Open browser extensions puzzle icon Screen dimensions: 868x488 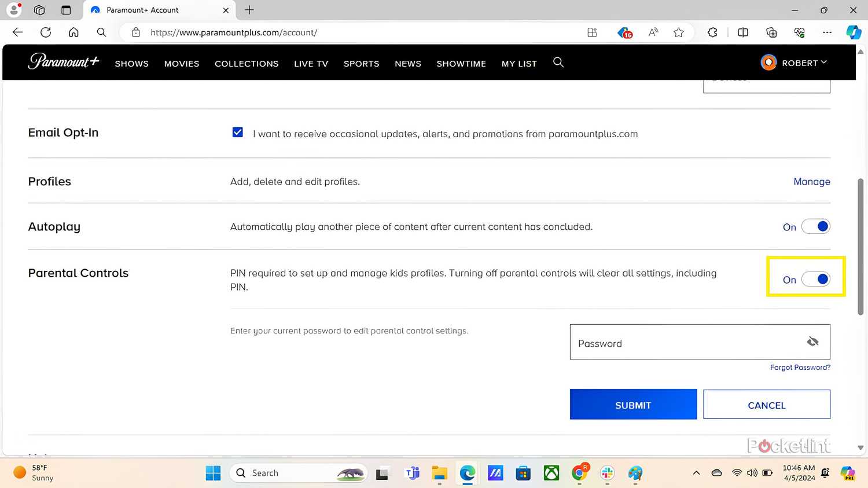(713, 32)
